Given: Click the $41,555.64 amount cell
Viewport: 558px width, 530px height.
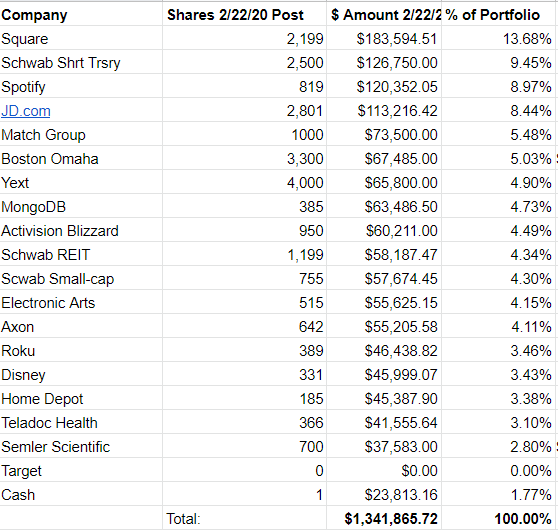Looking at the screenshot, I should 384,423.
